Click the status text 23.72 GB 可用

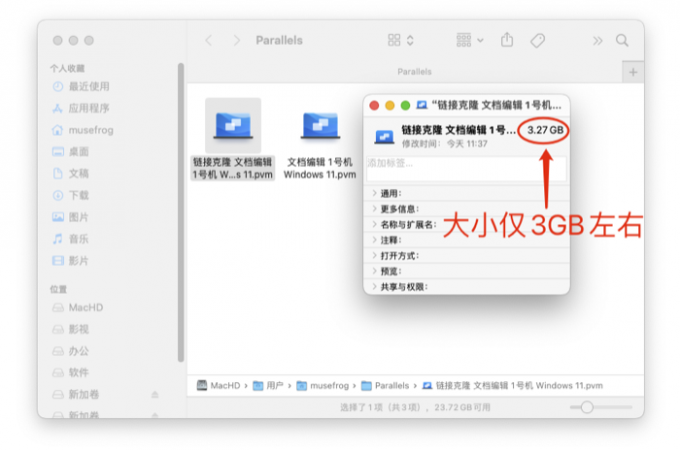click(462, 408)
